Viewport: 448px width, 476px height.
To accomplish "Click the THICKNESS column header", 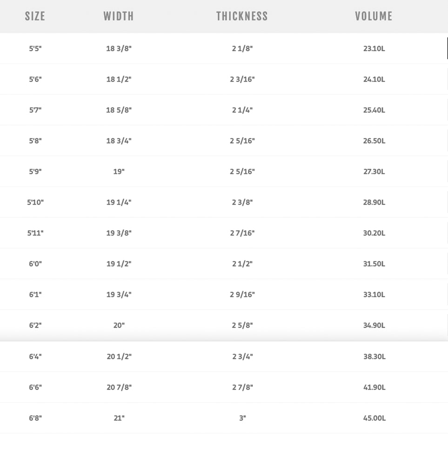I will click(x=242, y=16).
